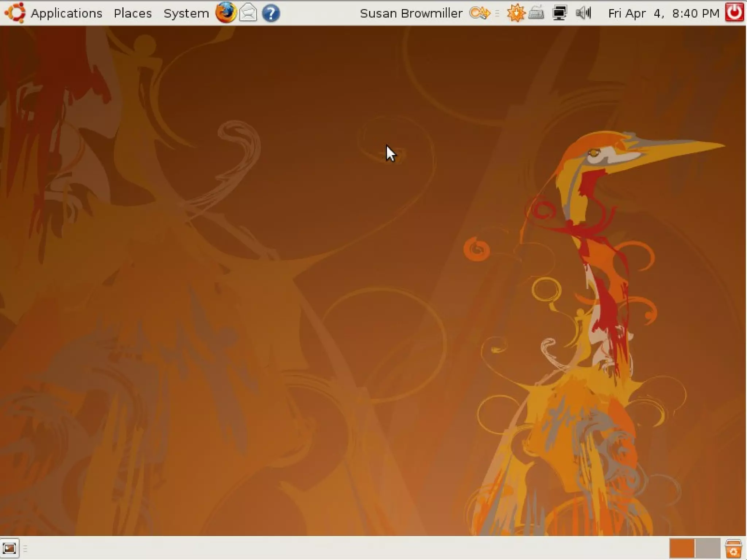Click the Ubuntu logo icon
The image size is (747, 560).
[x=15, y=12]
